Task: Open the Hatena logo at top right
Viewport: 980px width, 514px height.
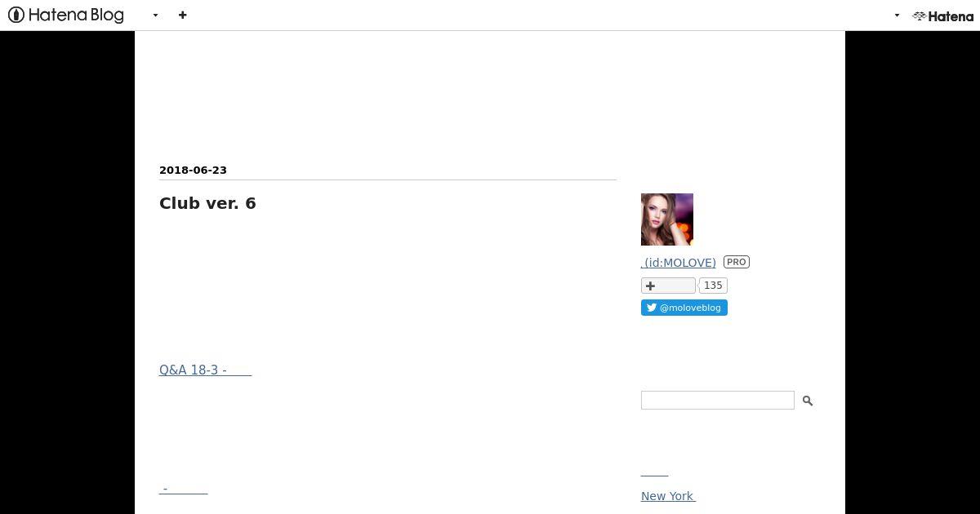Action: pos(943,16)
